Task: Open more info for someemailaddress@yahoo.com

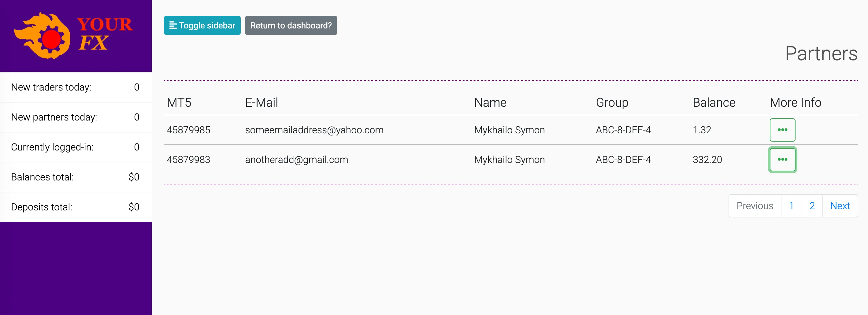Action: tap(782, 130)
